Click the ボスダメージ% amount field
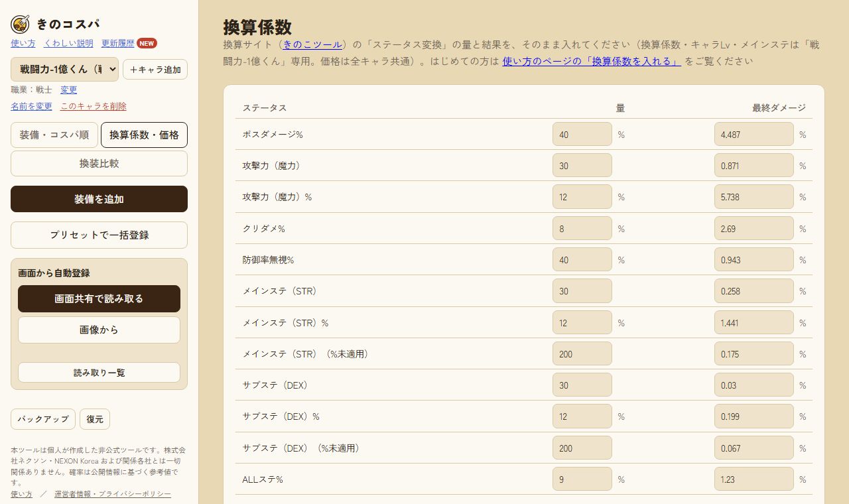 pos(582,134)
